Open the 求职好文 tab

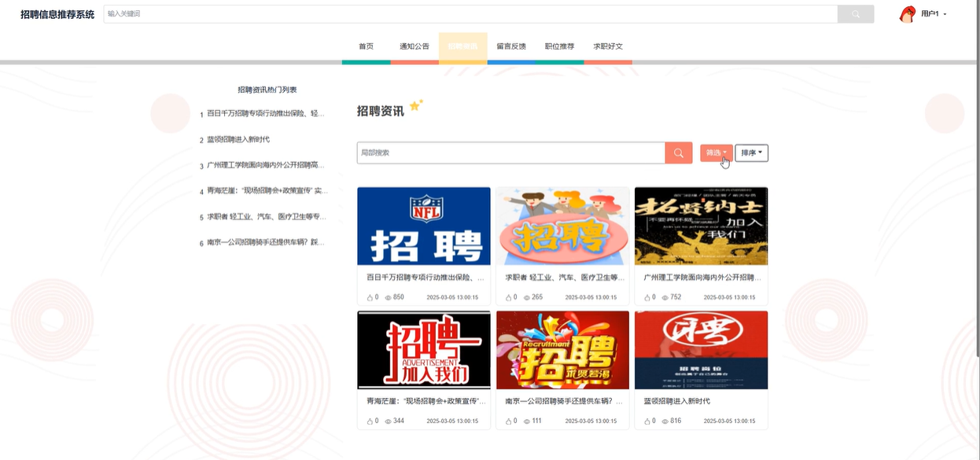pyautogui.click(x=608, y=46)
